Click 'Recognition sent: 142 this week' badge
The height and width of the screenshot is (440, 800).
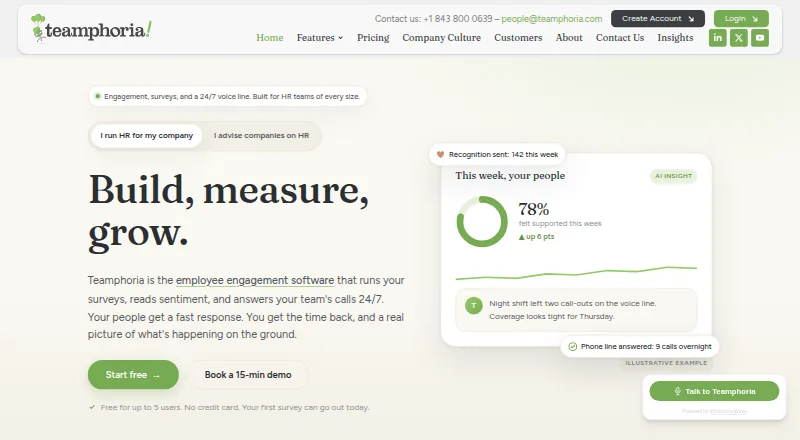click(x=497, y=154)
